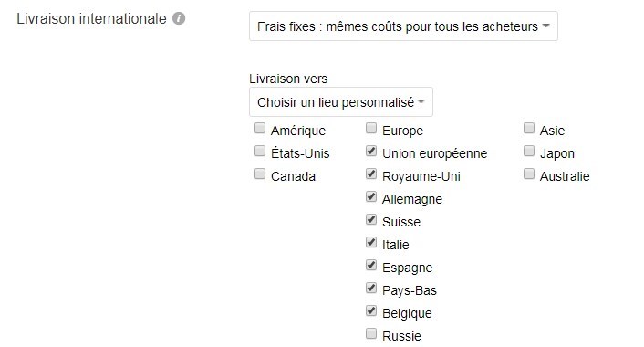
Task: Tick the Japon checkbox
Action: pos(529,151)
